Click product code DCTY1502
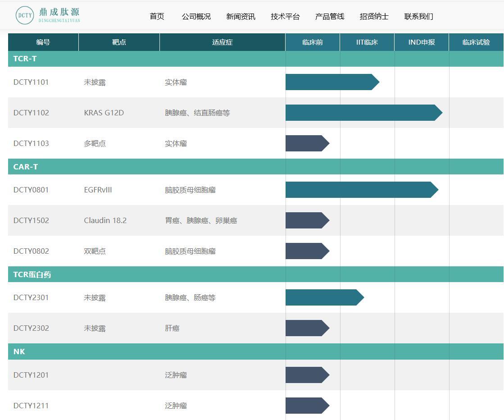 pos(31,220)
